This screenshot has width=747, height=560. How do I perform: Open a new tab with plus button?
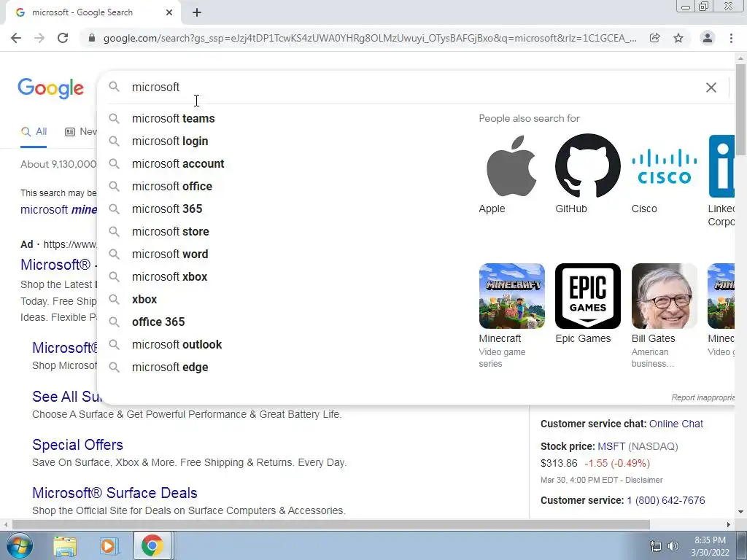[197, 12]
